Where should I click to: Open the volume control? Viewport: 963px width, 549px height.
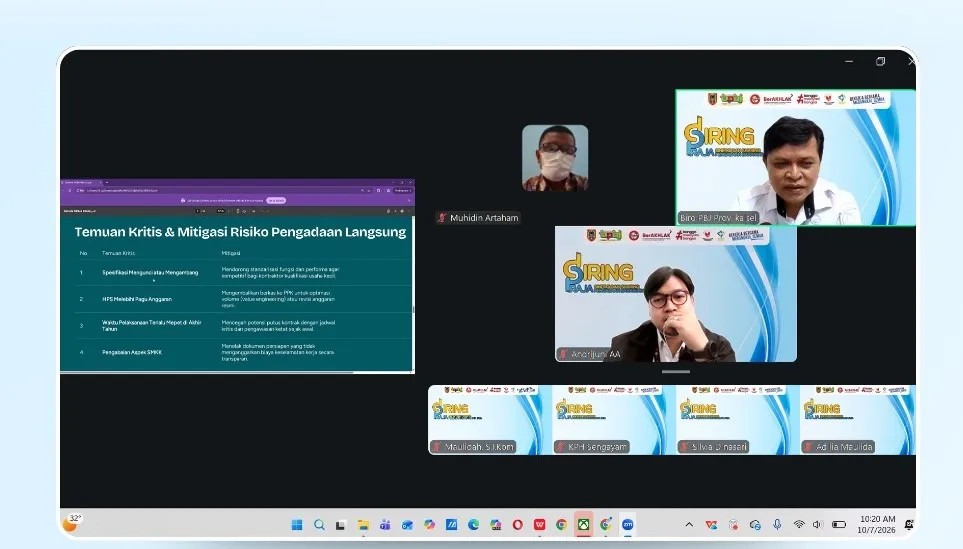[817, 524]
